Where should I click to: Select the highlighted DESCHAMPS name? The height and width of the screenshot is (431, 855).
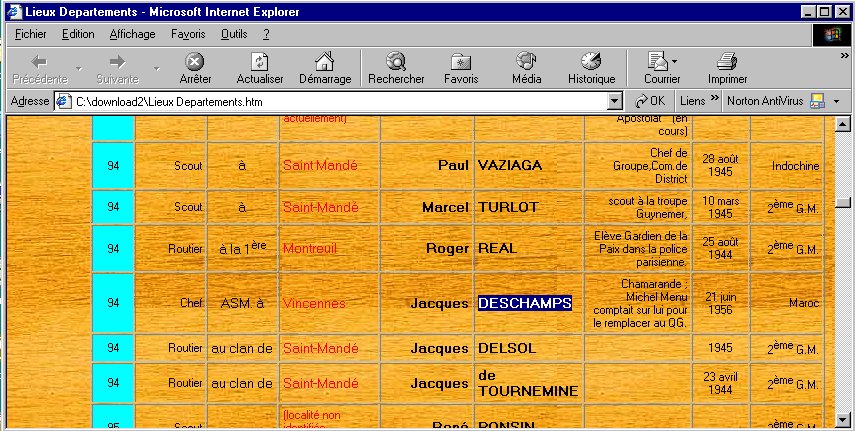524,303
